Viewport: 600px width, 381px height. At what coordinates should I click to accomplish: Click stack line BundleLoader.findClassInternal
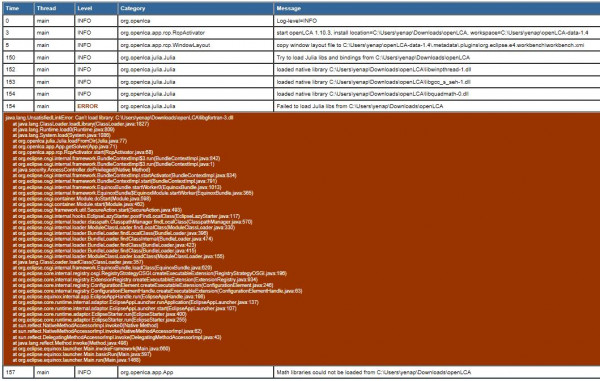[112, 239]
